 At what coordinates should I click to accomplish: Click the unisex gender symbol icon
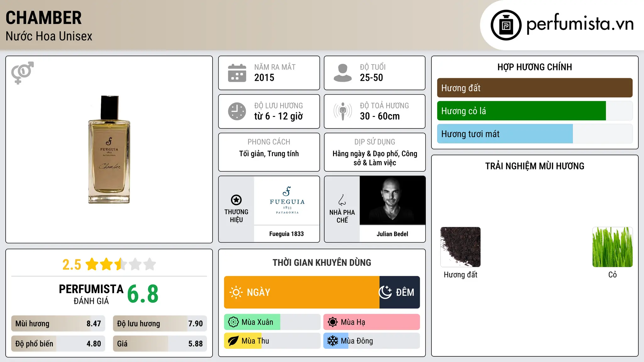[22, 73]
